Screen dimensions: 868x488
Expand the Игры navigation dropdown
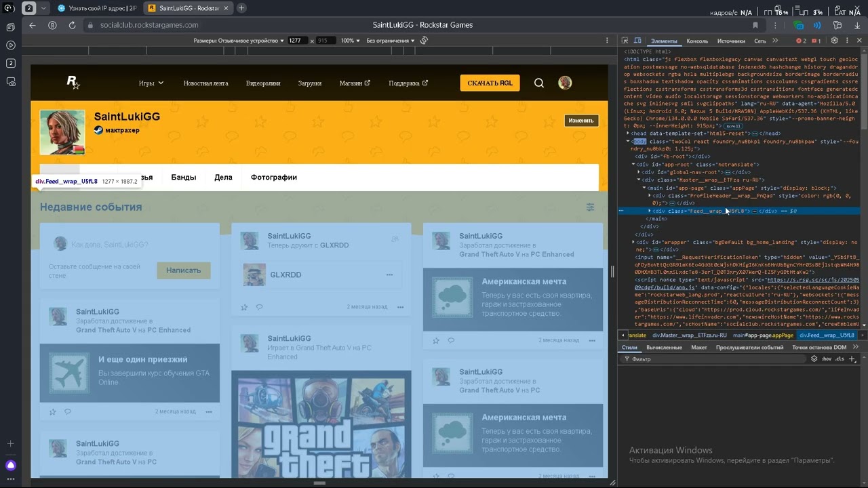[151, 83]
